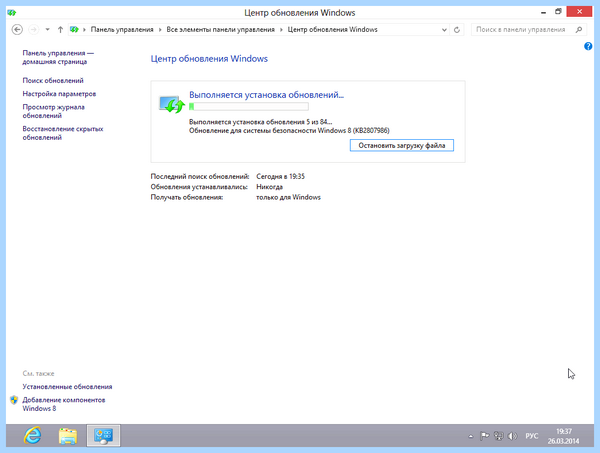
Task: Click the Forward navigation arrow
Action: (x=34, y=29)
